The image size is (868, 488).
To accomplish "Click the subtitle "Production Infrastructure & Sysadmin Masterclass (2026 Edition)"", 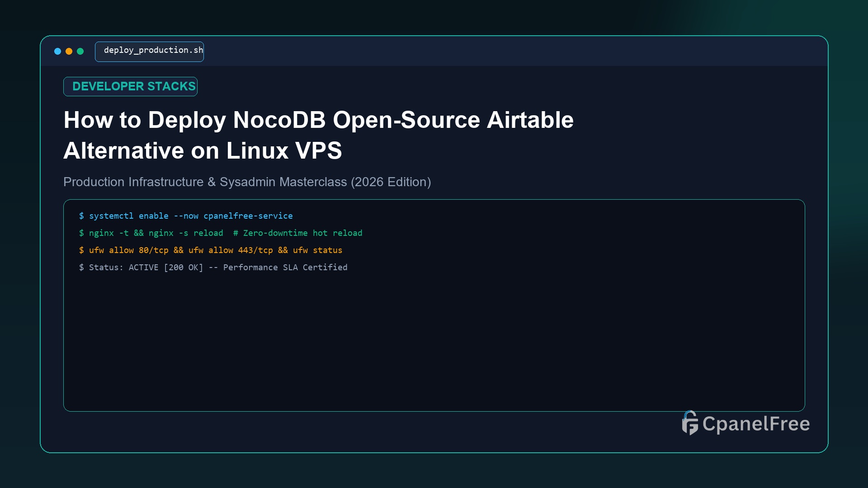I will [x=247, y=182].
